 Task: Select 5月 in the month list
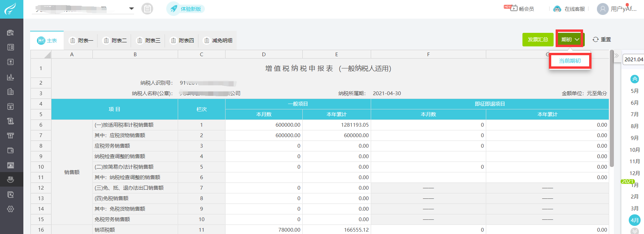pyautogui.click(x=635, y=91)
